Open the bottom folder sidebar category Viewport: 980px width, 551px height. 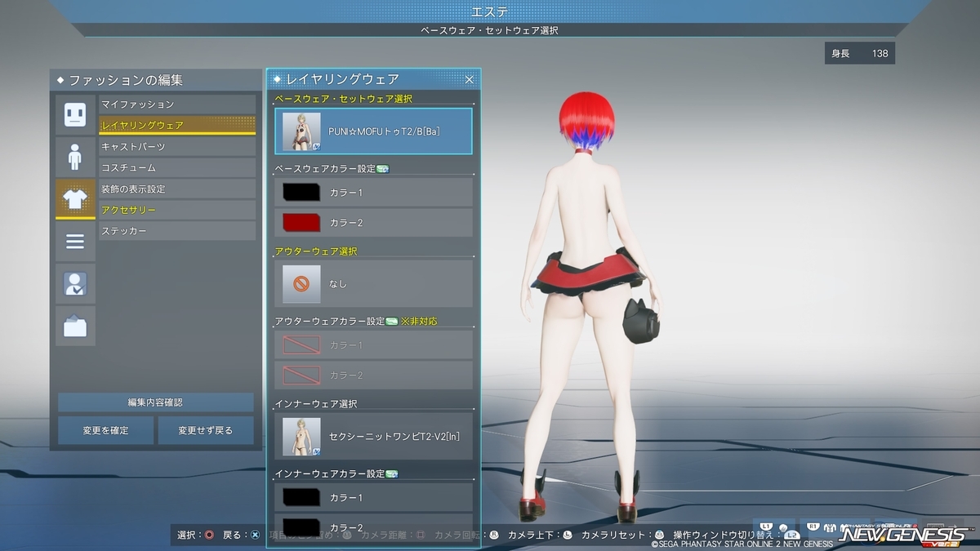(75, 327)
